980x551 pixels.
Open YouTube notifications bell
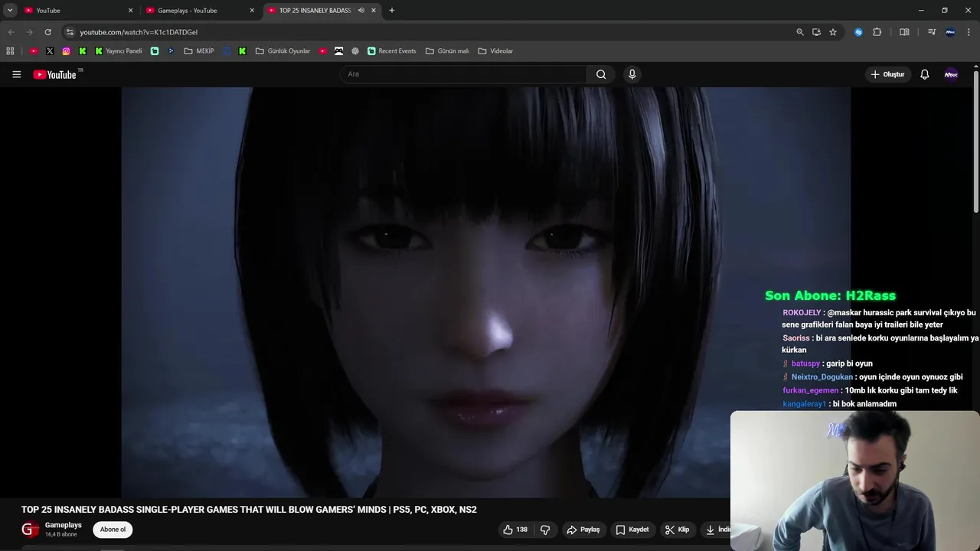coord(924,74)
